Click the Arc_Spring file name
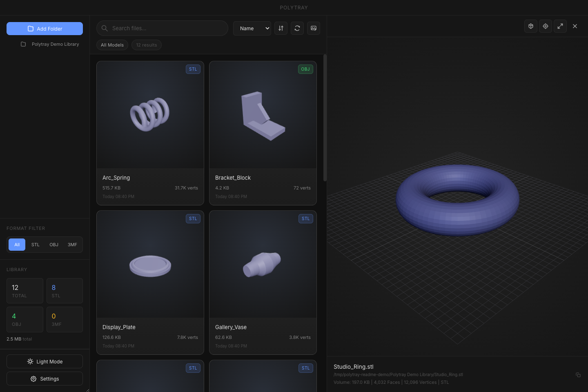 tap(116, 178)
